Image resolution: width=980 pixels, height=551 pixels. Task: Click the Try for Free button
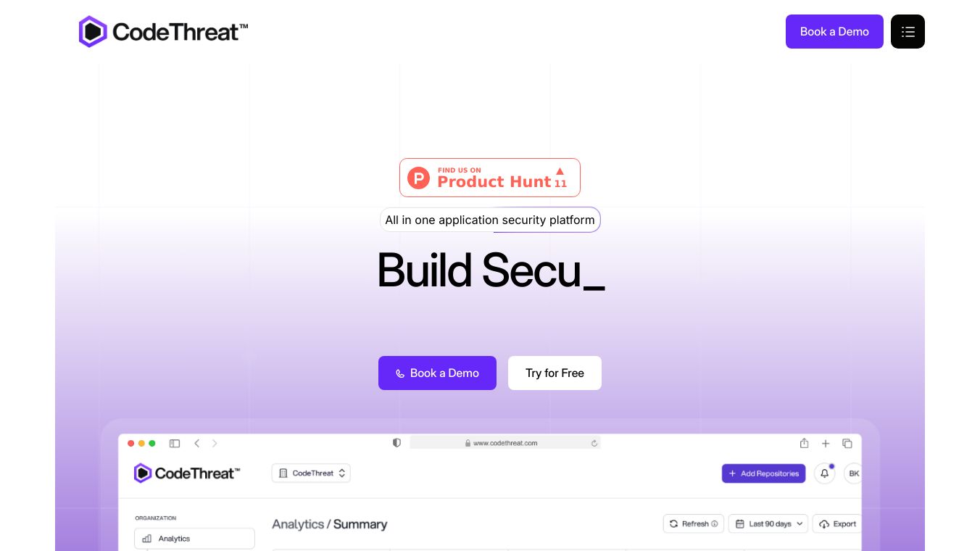click(555, 373)
